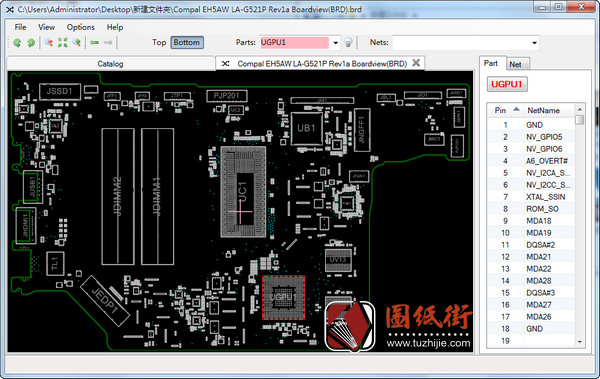600x379 pixels.
Task: Select the MDA22 pin row
Action: coord(531,269)
